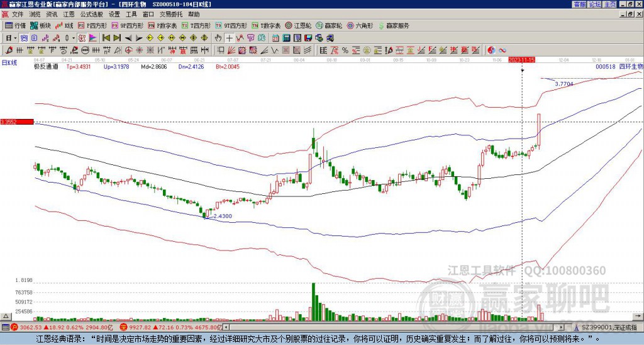
Task: Open the 江恩 menu
Action: 69,14
